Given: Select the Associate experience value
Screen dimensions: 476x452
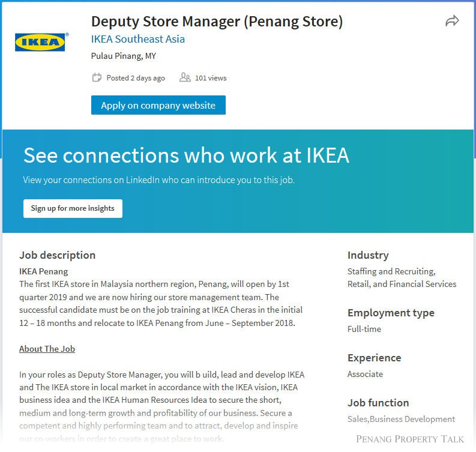Looking at the screenshot, I should pos(365,374).
